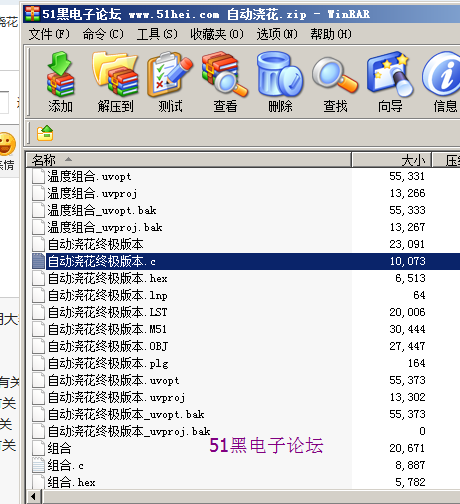
Task: Select file 组合 without extension
Action: 59,448
